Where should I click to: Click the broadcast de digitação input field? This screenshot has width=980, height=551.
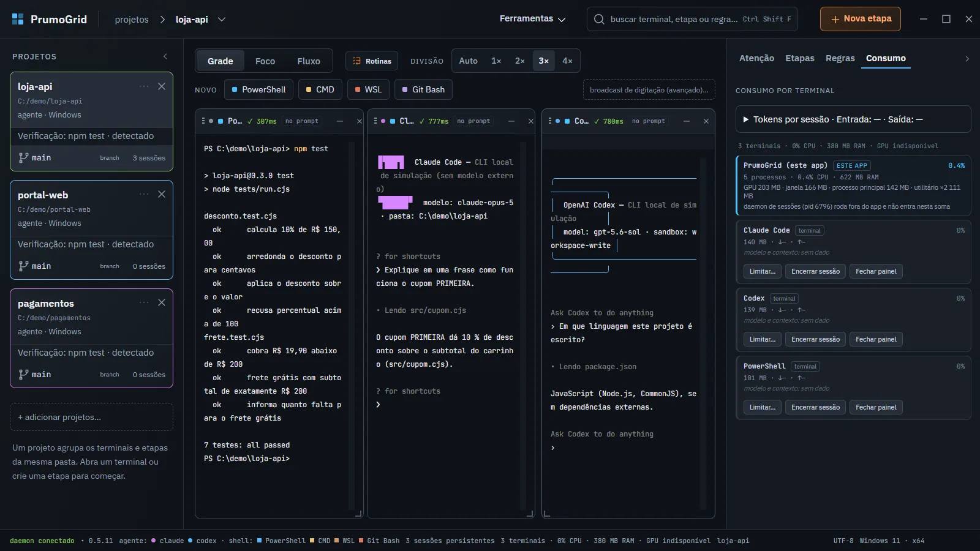tap(649, 89)
